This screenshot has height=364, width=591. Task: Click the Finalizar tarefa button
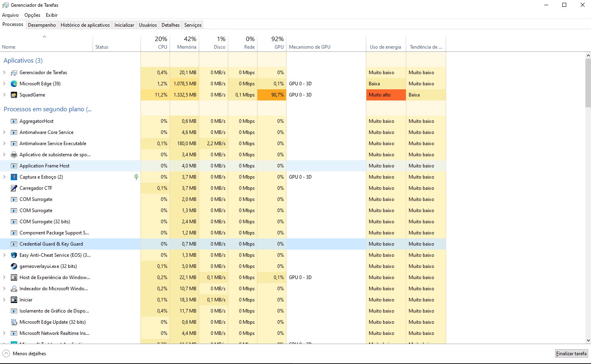[571, 353]
